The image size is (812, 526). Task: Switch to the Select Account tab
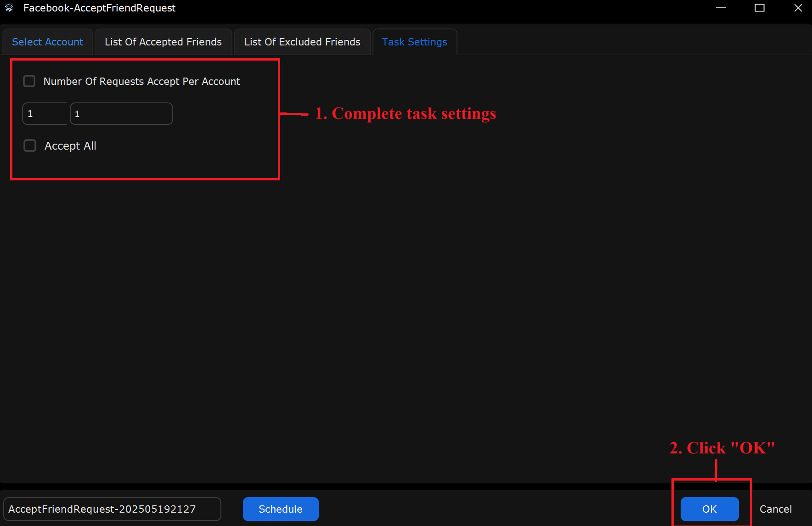point(48,42)
